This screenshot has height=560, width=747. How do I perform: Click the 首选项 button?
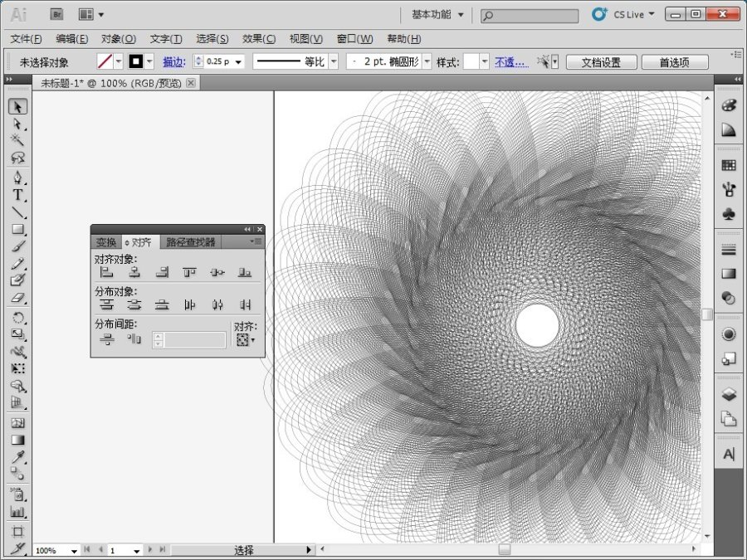click(675, 62)
